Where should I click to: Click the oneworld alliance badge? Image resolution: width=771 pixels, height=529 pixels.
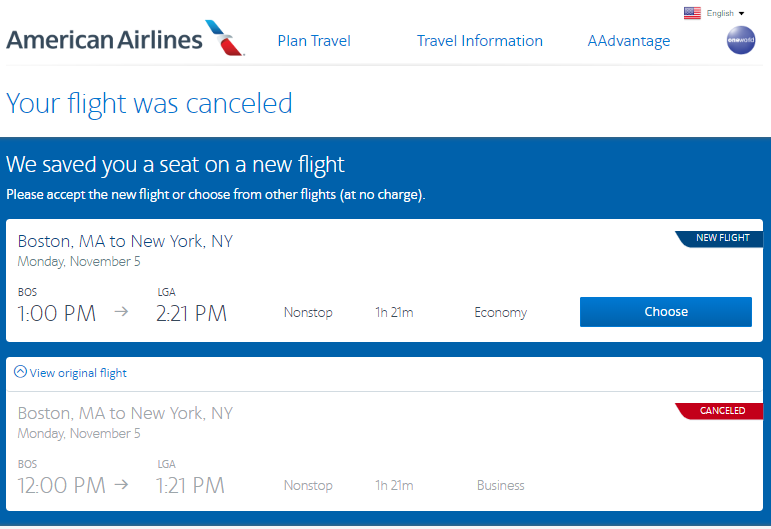[x=741, y=40]
